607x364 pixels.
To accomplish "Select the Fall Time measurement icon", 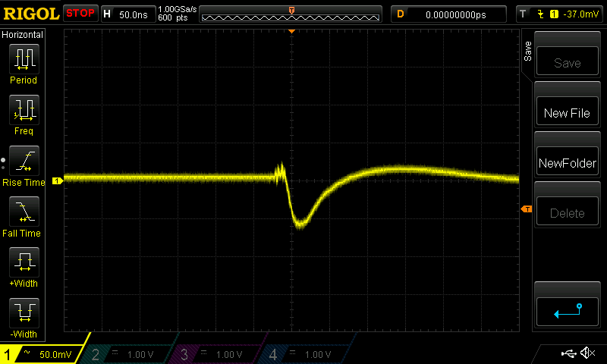I will point(24,212).
